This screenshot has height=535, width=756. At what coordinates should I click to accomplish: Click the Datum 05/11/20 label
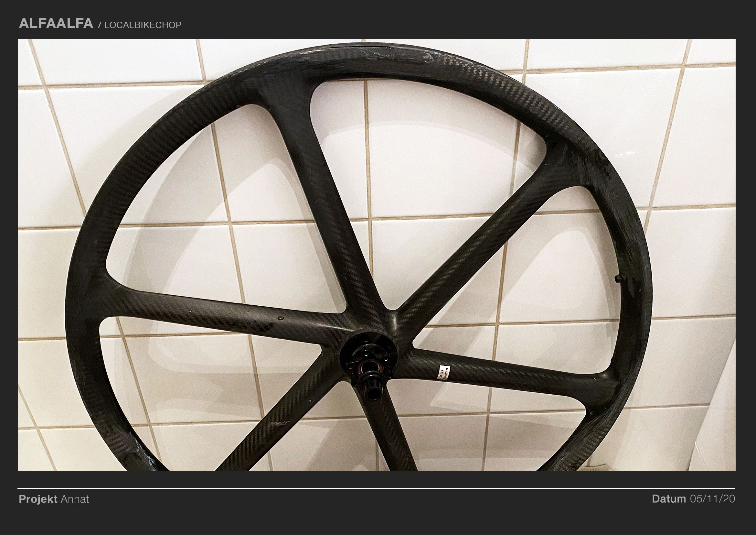[693, 499]
